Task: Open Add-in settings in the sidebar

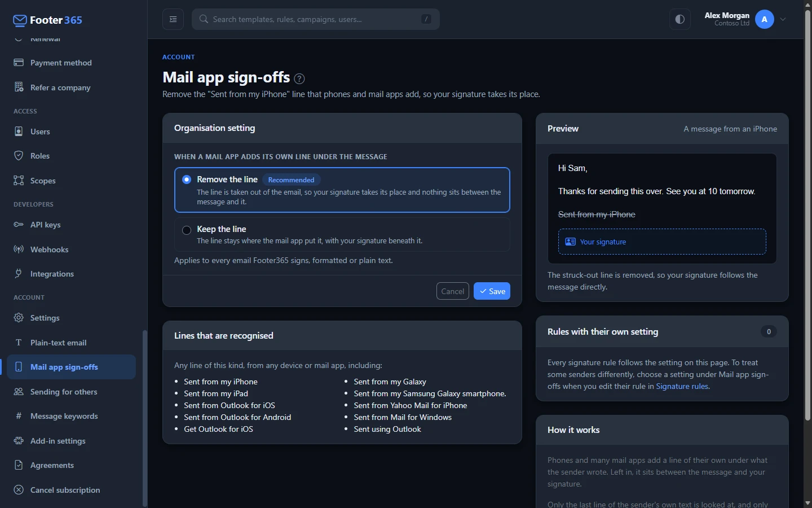Action: (71, 441)
